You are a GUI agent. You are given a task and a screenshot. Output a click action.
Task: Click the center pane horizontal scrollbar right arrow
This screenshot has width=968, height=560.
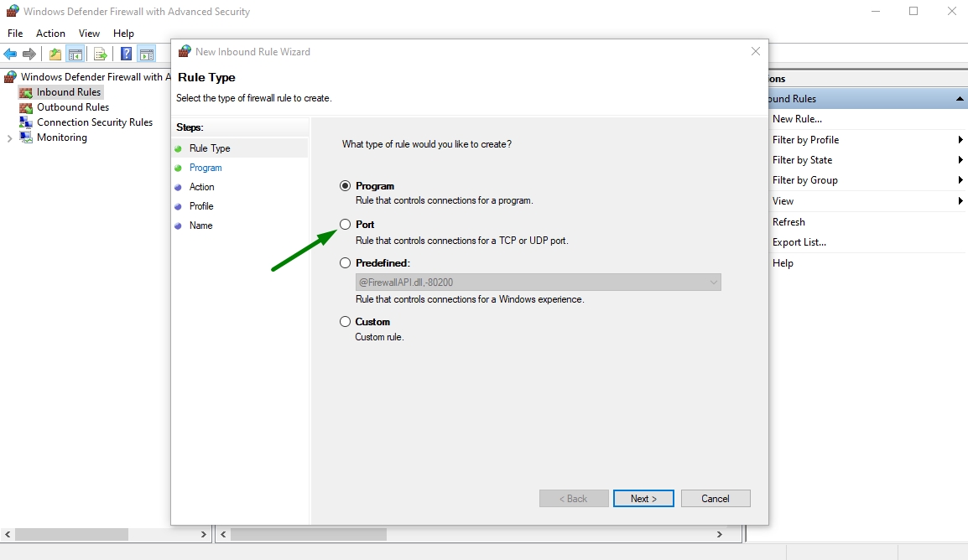pyautogui.click(x=720, y=534)
